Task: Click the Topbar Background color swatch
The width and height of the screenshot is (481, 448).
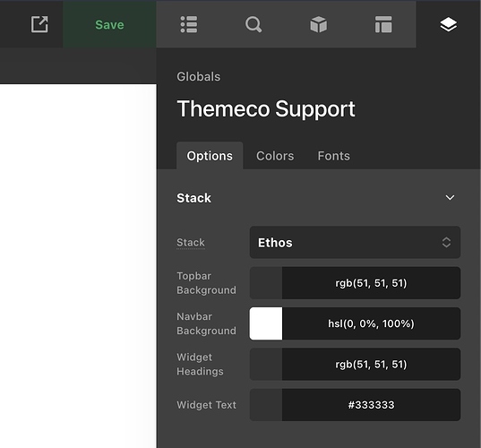Action: click(x=266, y=283)
